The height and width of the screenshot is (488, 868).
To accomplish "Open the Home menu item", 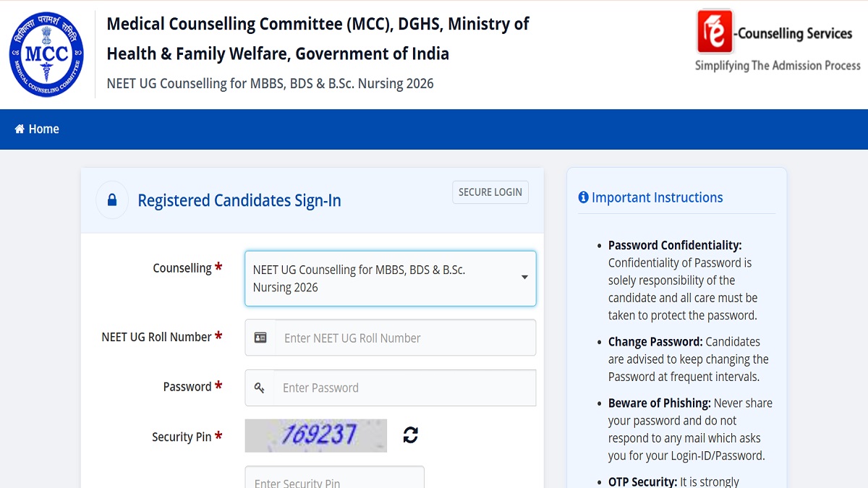I will pos(37,129).
